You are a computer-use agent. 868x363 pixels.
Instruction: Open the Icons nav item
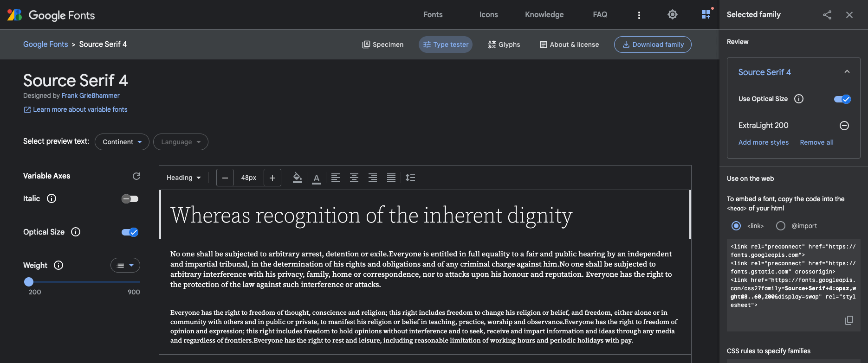point(489,15)
